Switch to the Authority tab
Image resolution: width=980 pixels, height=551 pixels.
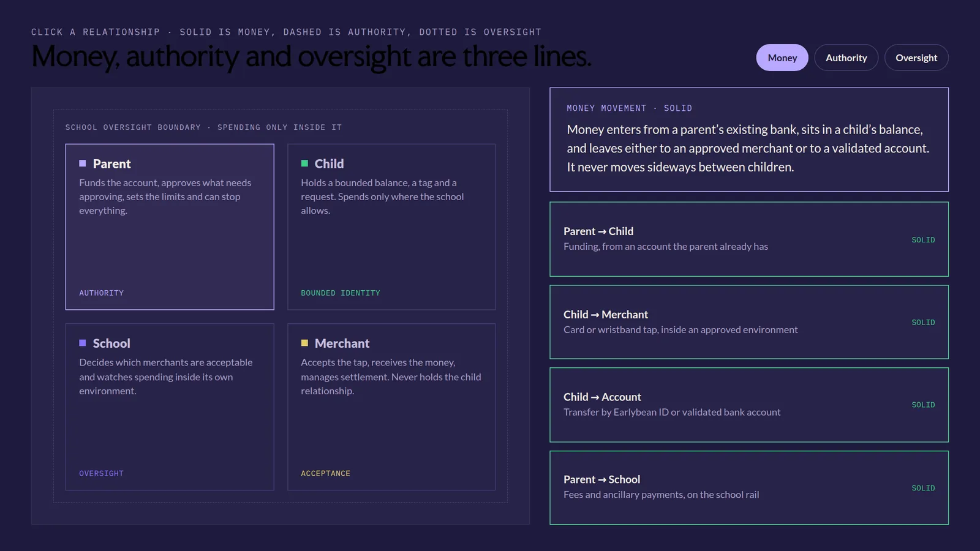click(x=846, y=58)
